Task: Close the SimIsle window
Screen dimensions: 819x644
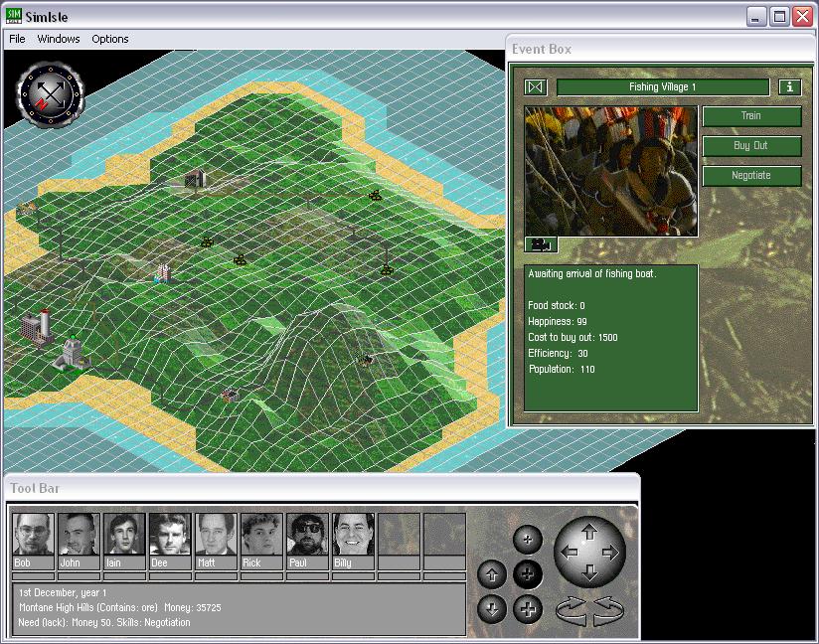Action: point(802,17)
